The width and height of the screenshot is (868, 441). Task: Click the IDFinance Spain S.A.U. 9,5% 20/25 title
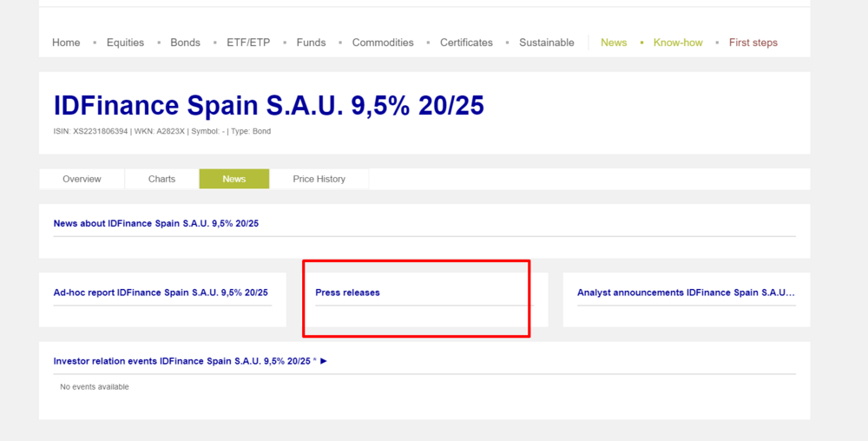click(x=269, y=105)
